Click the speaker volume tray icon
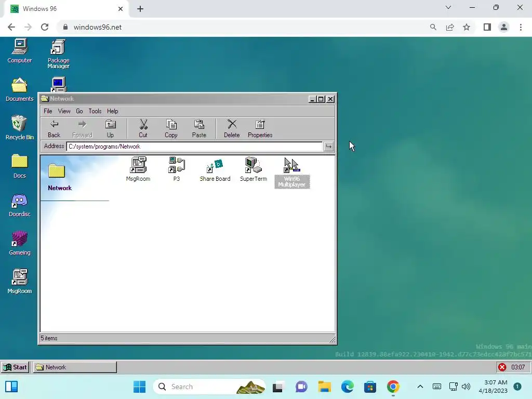 coord(466,387)
